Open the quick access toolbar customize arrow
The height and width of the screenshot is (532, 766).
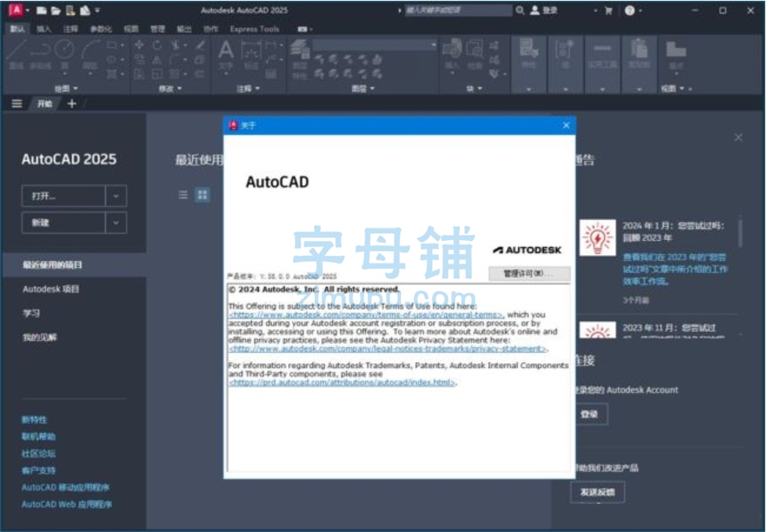pos(97,10)
